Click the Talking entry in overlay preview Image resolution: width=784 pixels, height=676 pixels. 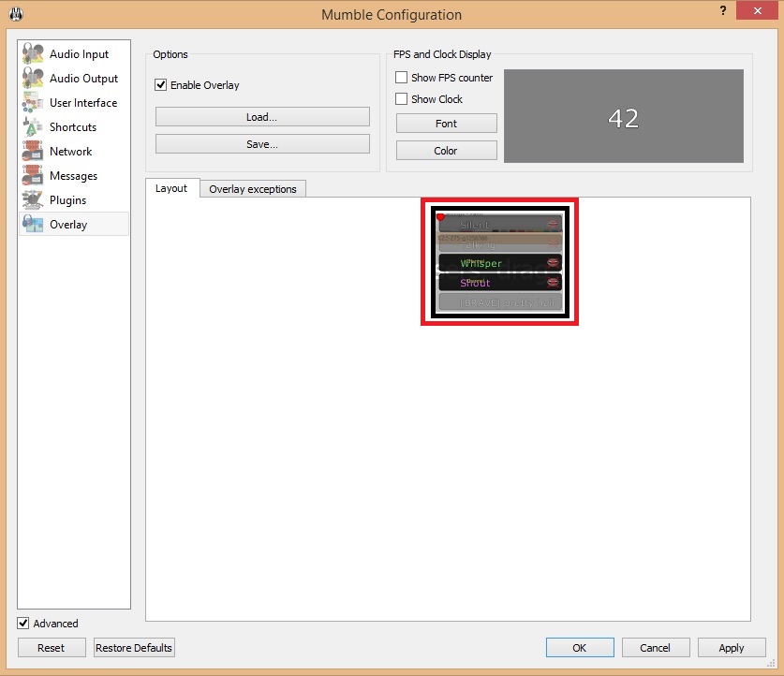click(500, 243)
